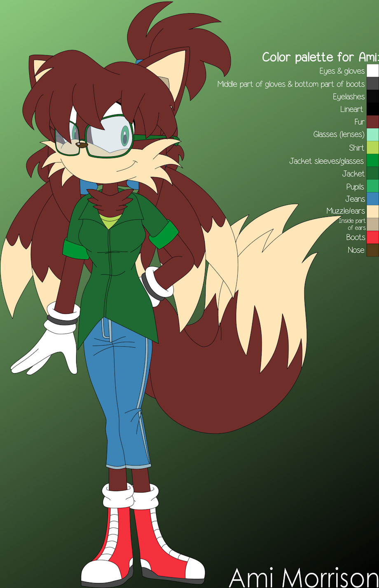
Task: Click the blue Jeans swatch
Action: pos(373,199)
